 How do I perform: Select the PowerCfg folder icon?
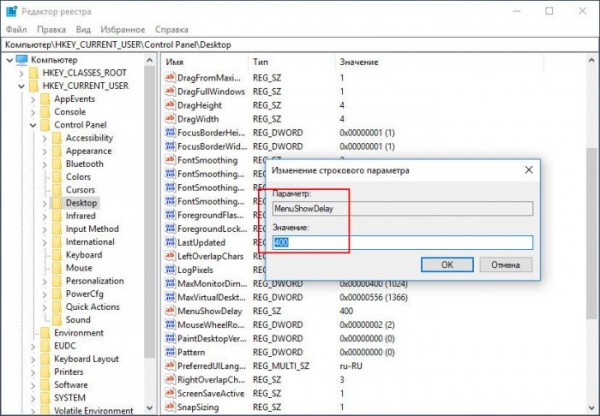pos(57,294)
